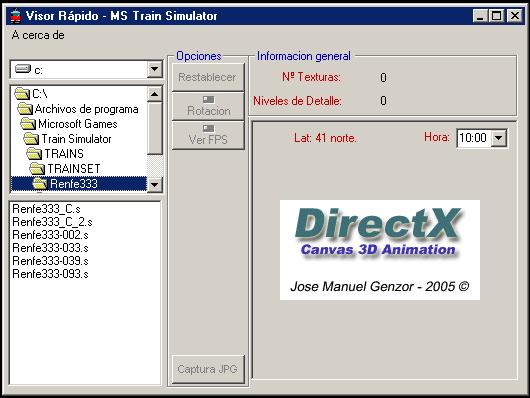This screenshot has width=530, height=398.
Task: Click the DirectX Canvas 3D Animation logo
Action: click(380, 250)
